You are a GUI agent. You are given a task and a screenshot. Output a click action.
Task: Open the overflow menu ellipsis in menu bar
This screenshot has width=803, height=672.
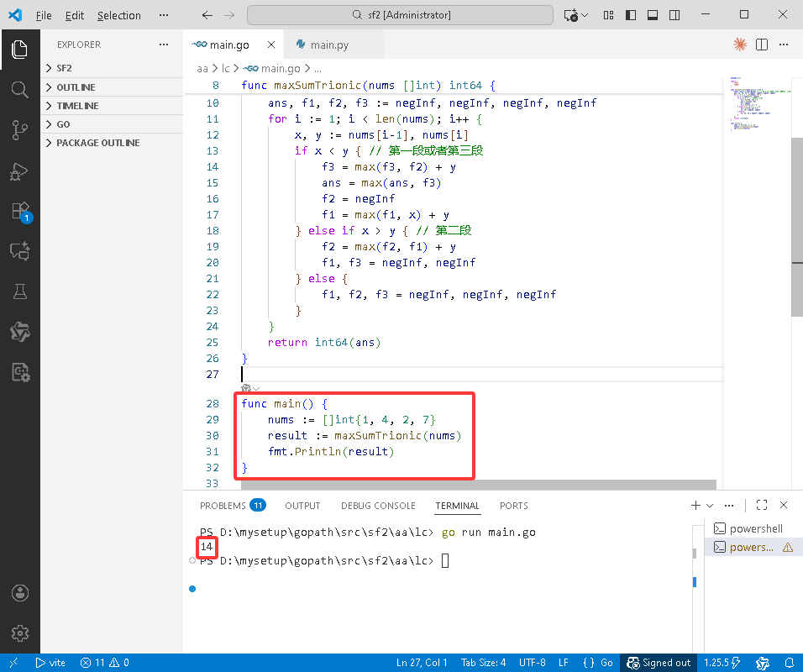[163, 15]
